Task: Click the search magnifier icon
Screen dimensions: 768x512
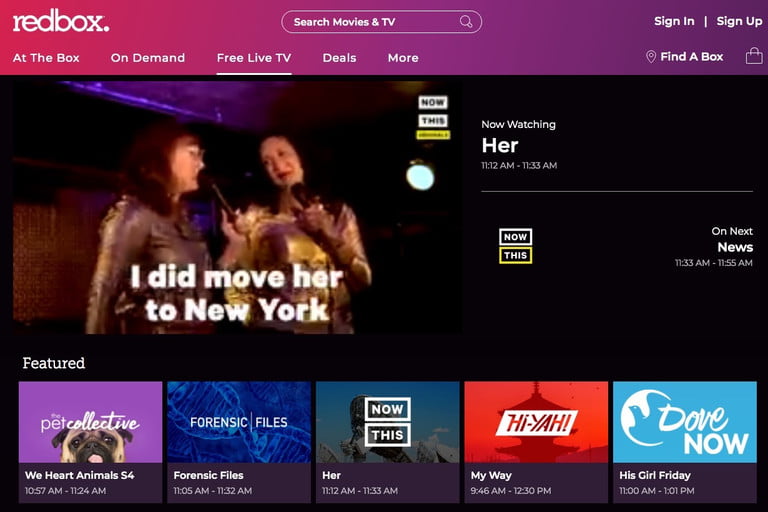Action: 466,22
